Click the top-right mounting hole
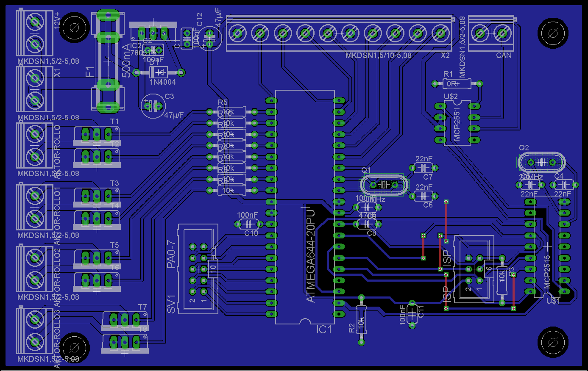588x371 pixels. [x=552, y=33]
